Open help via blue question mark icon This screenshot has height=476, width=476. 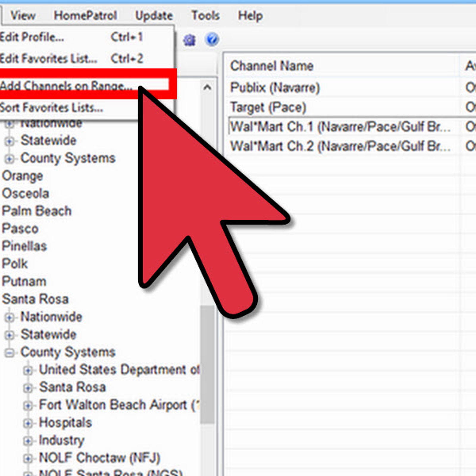[x=212, y=39]
